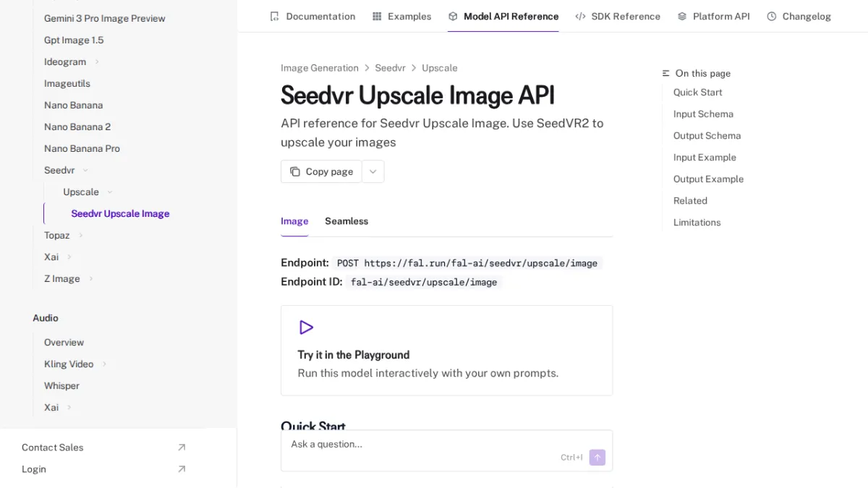
Task: Open Audio Overview sidebar item
Action: coord(64,343)
